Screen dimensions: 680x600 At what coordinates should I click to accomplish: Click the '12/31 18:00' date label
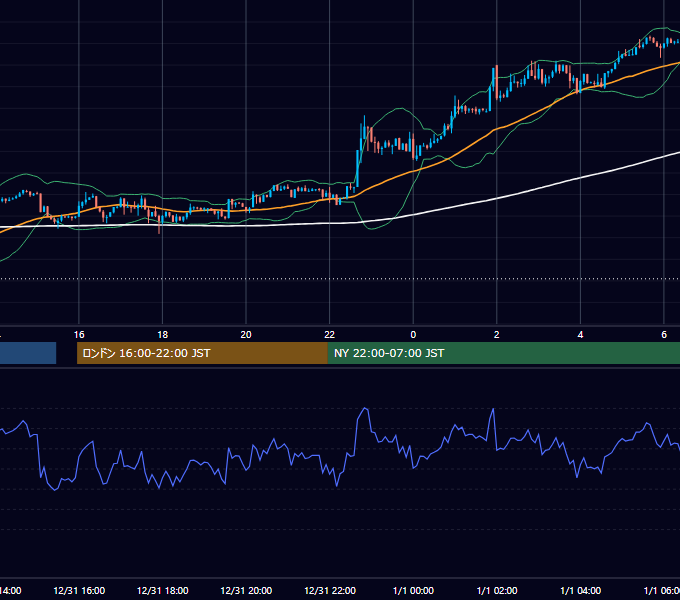tap(163, 590)
